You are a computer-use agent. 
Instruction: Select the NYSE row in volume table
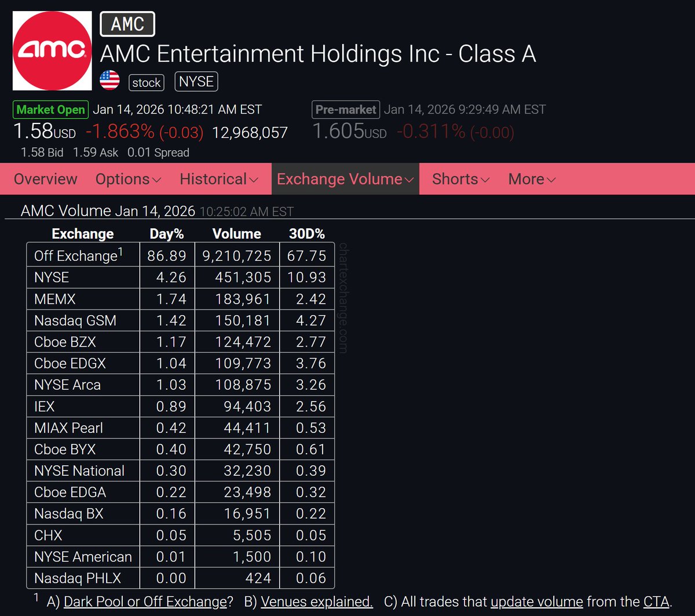coord(180,277)
